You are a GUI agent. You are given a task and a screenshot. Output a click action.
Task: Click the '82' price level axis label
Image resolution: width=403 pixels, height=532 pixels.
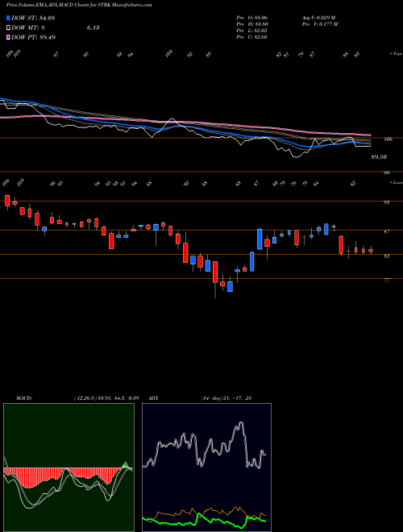pyautogui.click(x=386, y=256)
